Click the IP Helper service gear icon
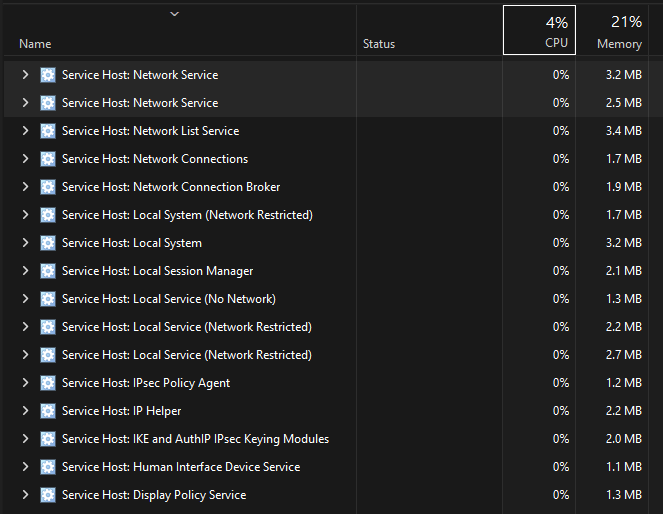The height and width of the screenshot is (514, 663). pos(48,411)
